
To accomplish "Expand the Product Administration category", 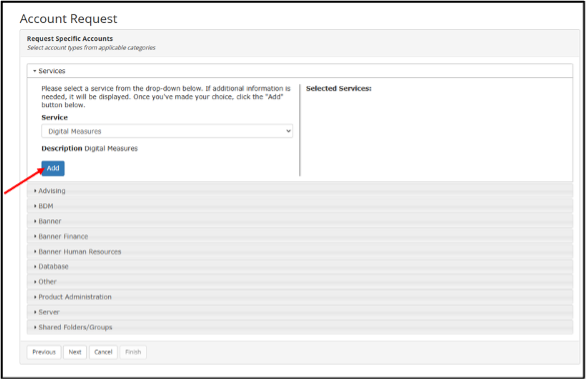I will pos(300,297).
